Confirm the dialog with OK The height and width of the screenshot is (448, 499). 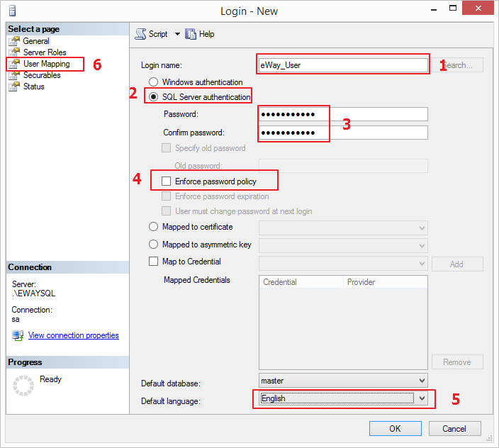click(x=396, y=429)
